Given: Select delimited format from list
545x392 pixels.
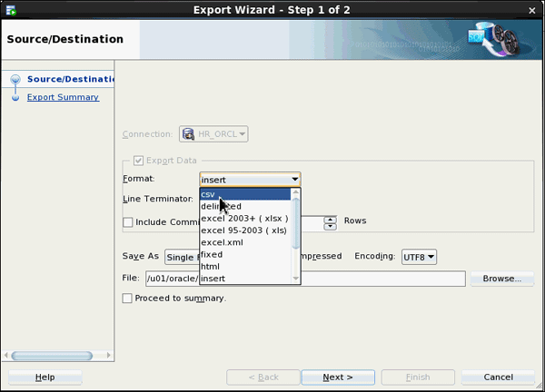Looking at the screenshot, I should (x=245, y=206).
